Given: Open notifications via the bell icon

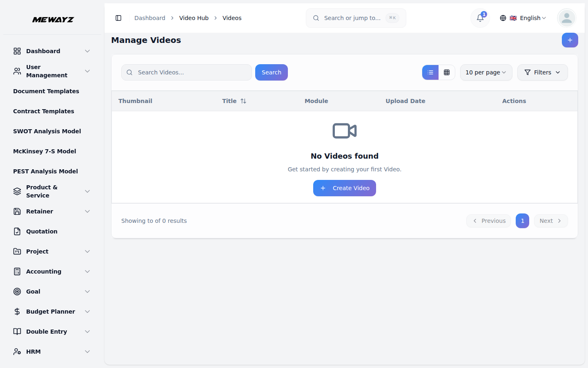Looking at the screenshot, I should point(479,18).
